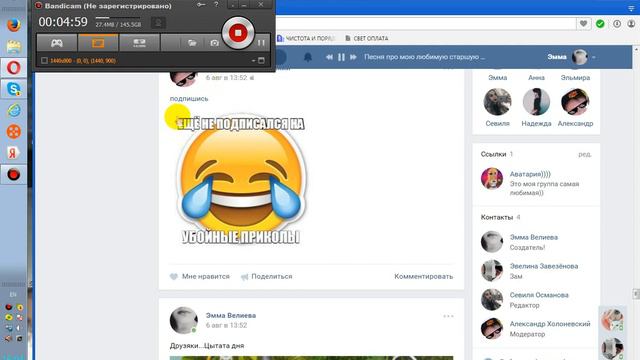
Task: Tick the checkbox beside 1440x900 capture area
Action: (x=44, y=60)
